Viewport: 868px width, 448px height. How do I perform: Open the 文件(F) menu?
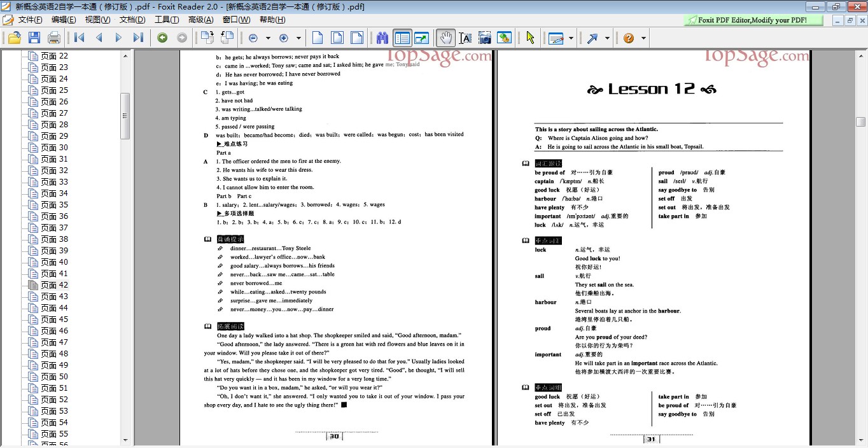30,20
